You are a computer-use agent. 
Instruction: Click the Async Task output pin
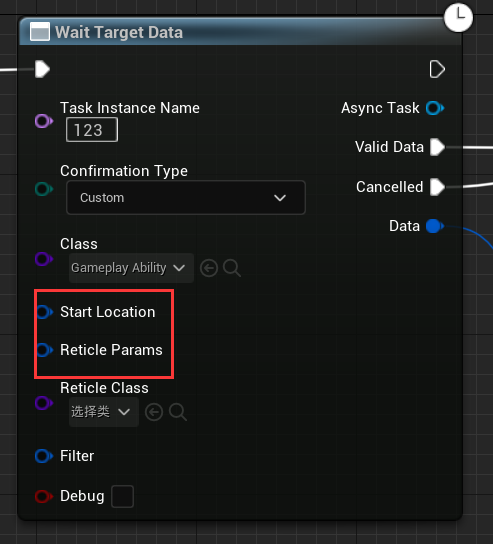pos(435,108)
